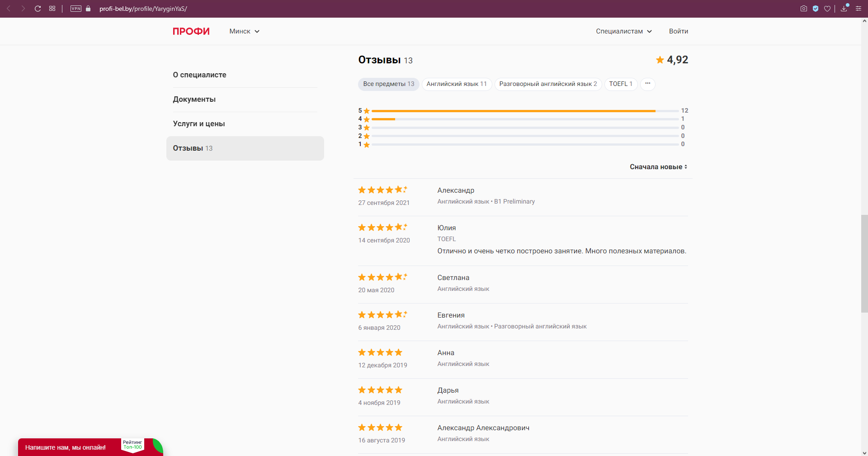Take a snapshot with camera icon
This screenshot has width=868, height=456.
pos(804,9)
